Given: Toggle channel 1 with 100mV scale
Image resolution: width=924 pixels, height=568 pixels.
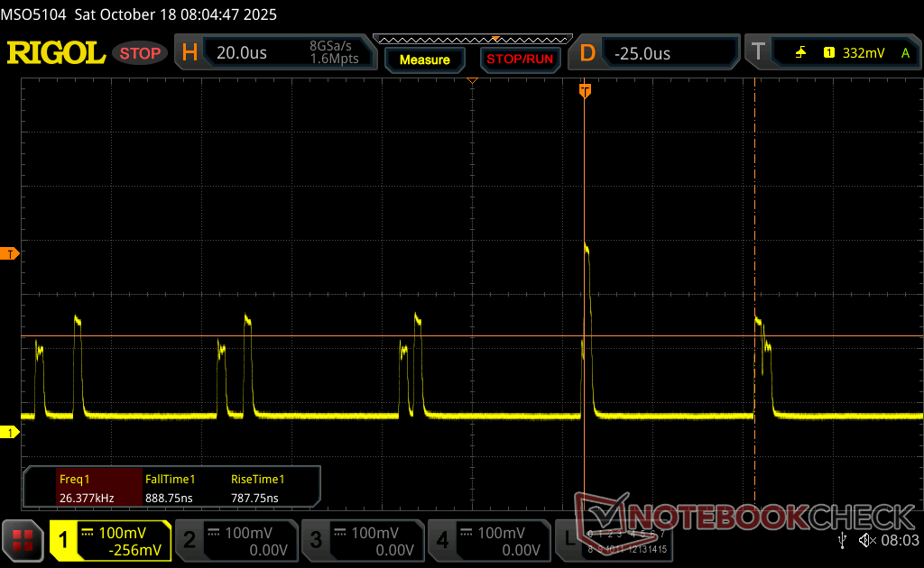Looking at the screenshot, I should tap(110, 541).
